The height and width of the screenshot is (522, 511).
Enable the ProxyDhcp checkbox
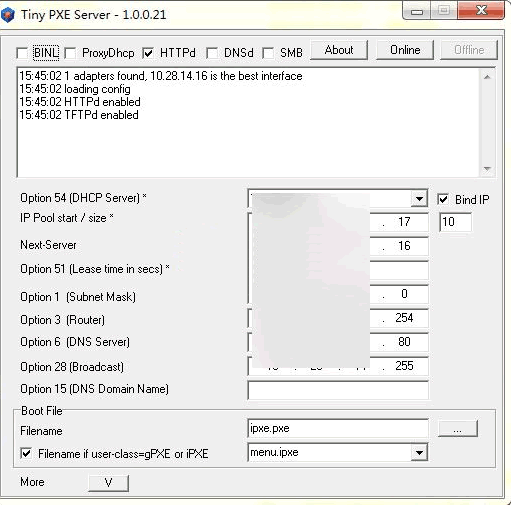tap(70, 53)
